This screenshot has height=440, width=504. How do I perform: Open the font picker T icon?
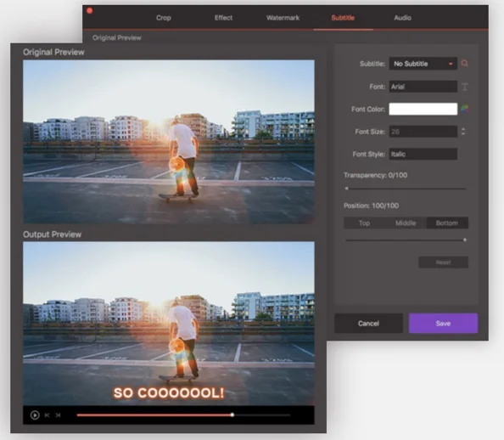(465, 87)
